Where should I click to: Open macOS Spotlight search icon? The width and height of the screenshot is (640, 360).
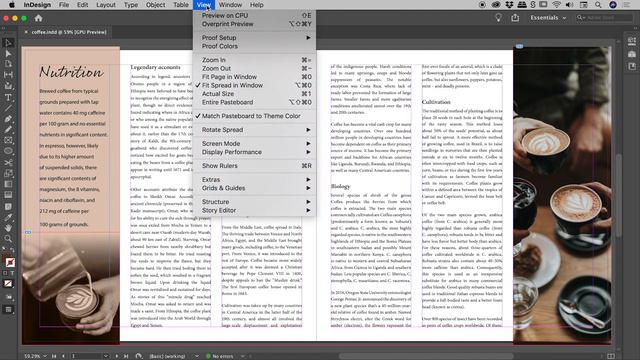pos(598,5)
